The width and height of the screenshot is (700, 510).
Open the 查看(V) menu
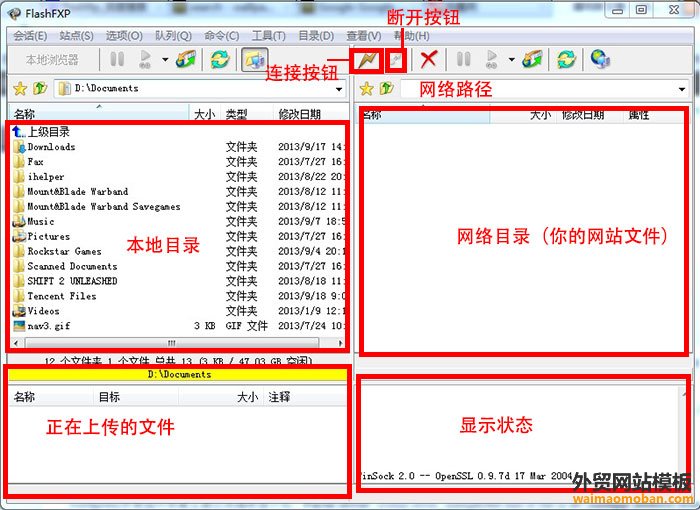(x=364, y=36)
